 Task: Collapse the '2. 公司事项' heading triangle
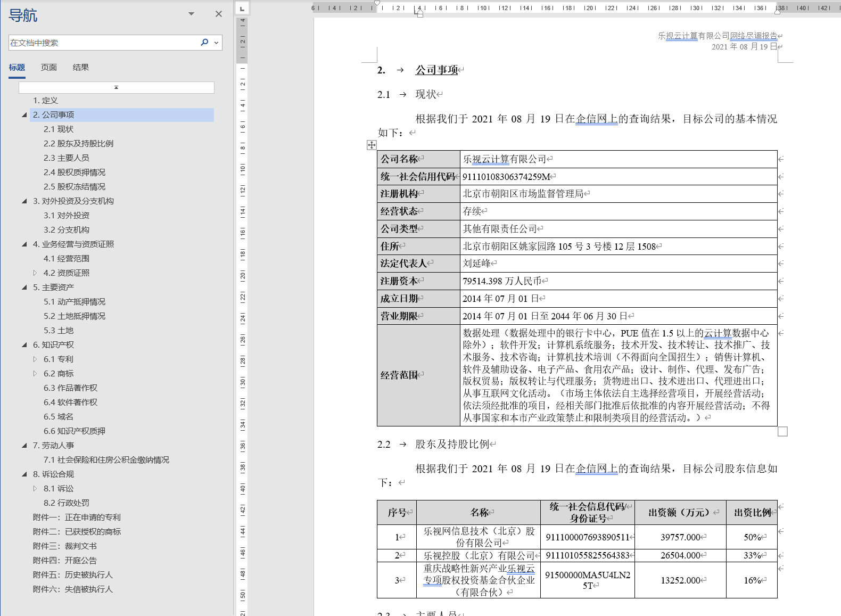[x=24, y=115]
